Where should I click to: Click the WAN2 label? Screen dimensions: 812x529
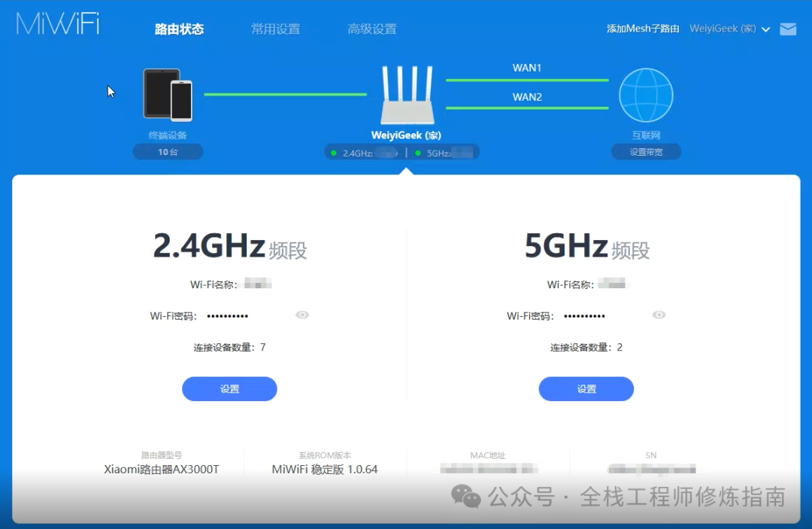coord(526,97)
